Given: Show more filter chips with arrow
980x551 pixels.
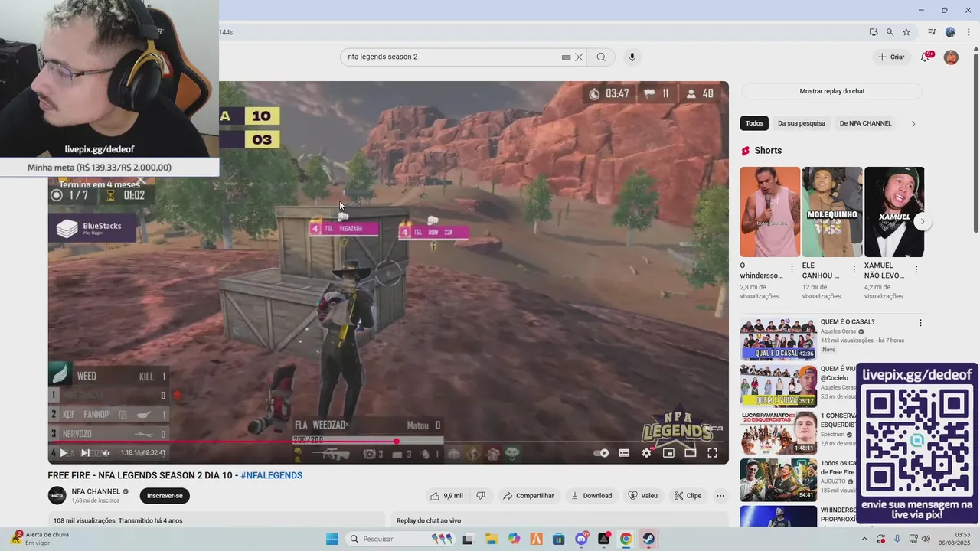Looking at the screenshot, I should click(x=913, y=123).
